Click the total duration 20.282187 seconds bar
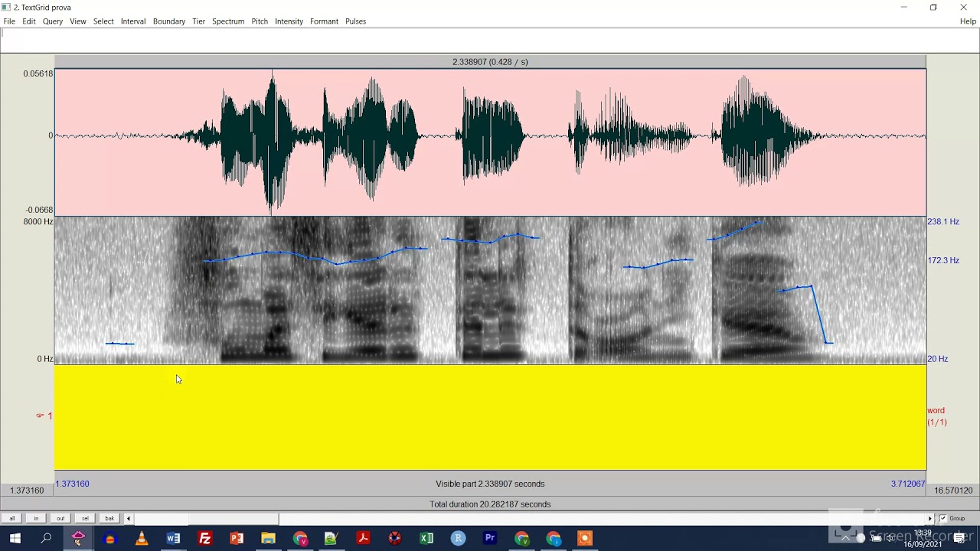Image resolution: width=980 pixels, height=551 pixels. [490, 504]
